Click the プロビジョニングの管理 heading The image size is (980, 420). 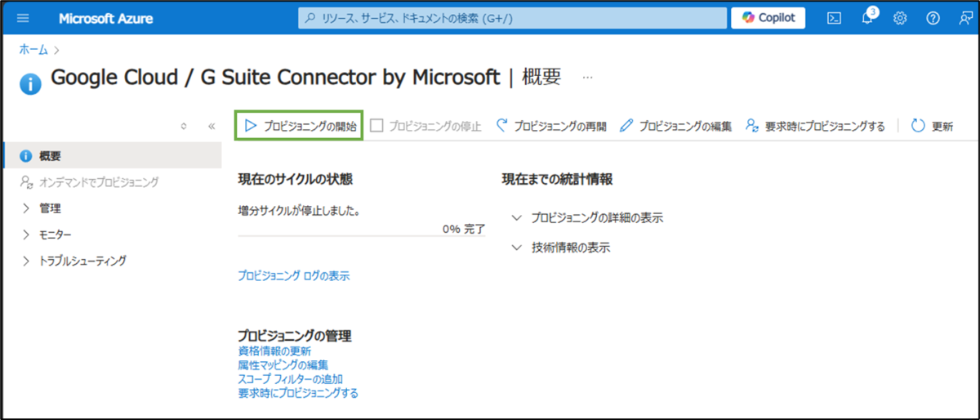click(294, 336)
